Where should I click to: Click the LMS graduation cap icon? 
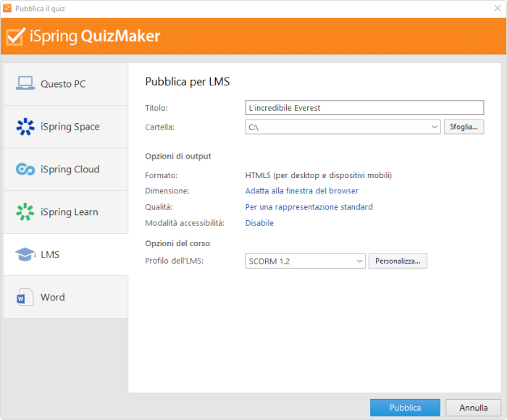point(25,255)
